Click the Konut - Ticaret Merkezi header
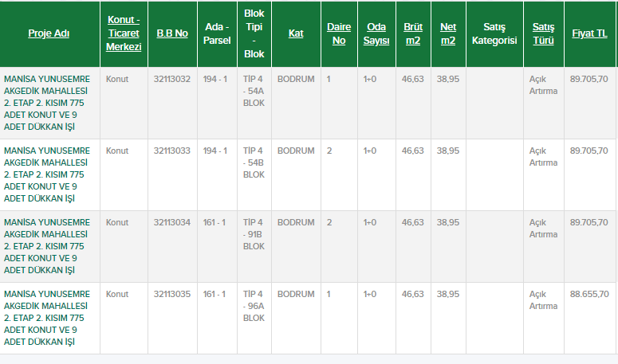618x364 pixels. click(124, 33)
